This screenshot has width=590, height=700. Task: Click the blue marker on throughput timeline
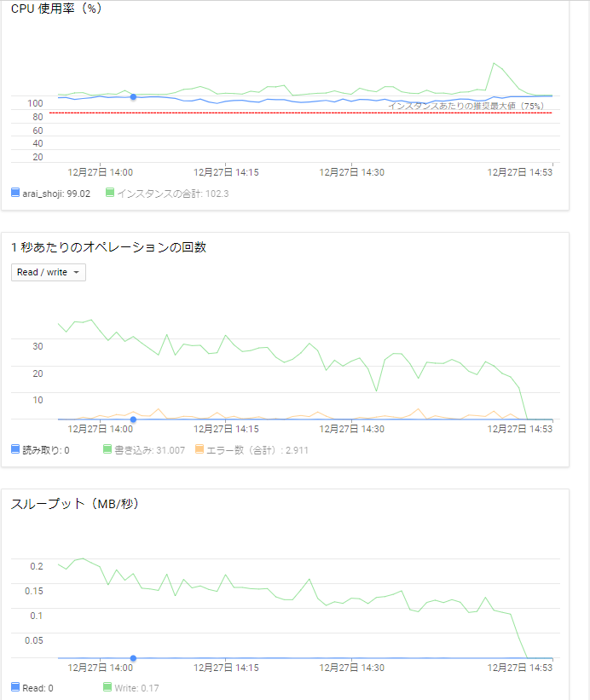[x=132, y=658]
